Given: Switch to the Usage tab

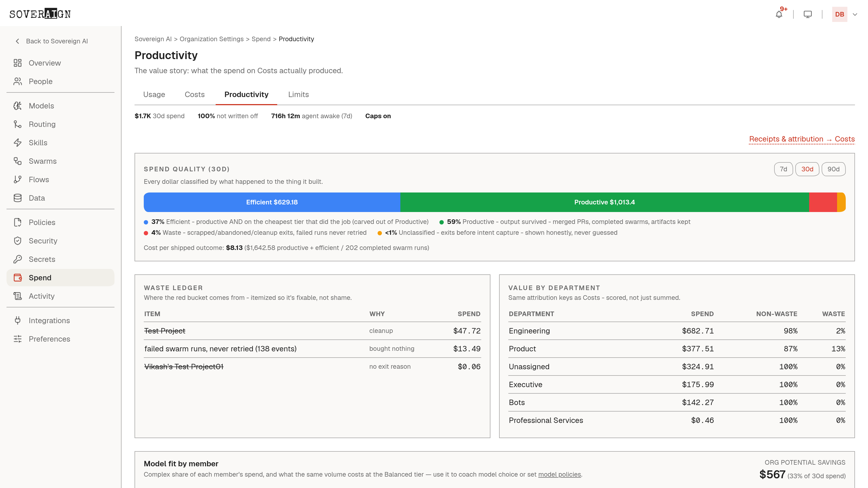Looking at the screenshot, I should pos(154,94).
